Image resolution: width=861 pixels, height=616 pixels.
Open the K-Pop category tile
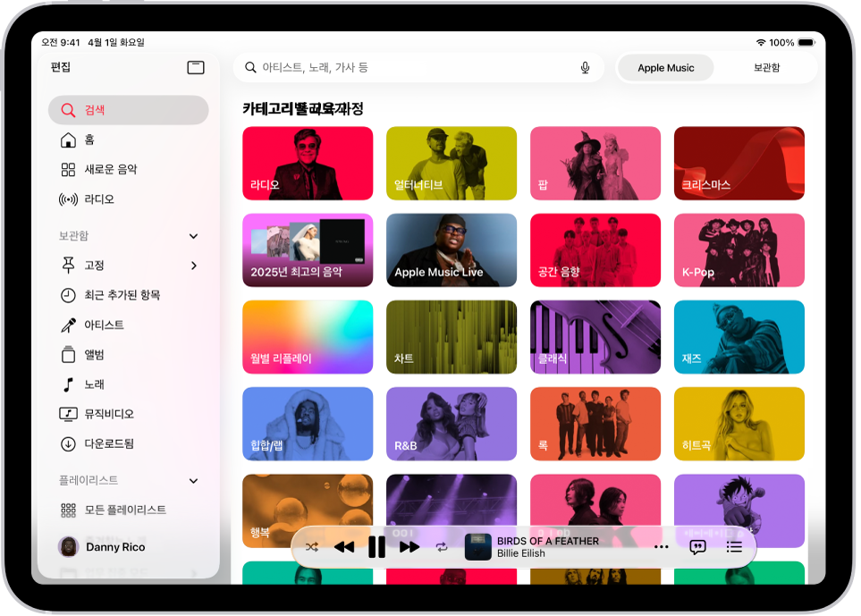point(739,249)
